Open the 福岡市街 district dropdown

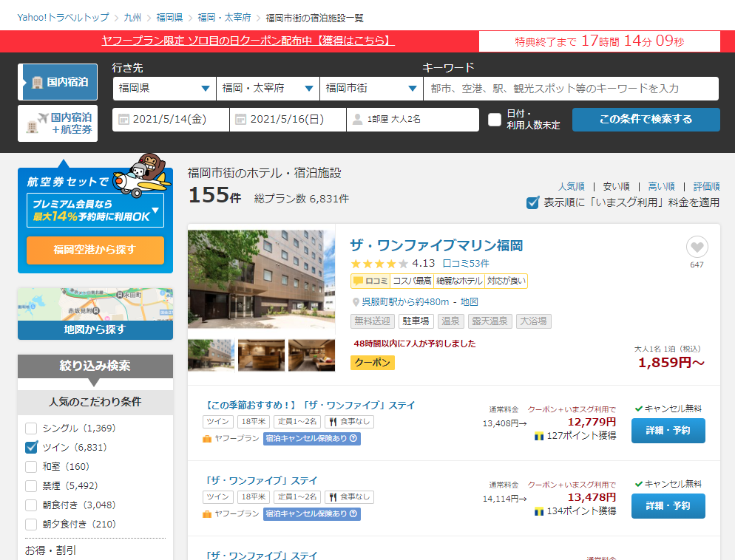tap(370, 89)
